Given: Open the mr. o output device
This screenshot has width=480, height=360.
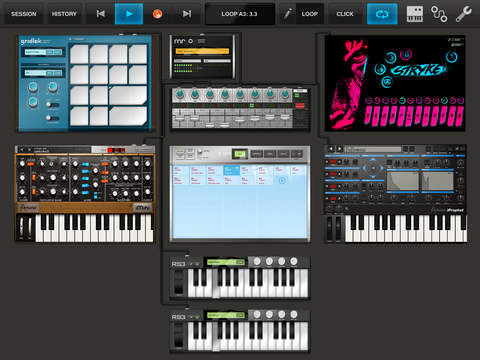Looking at the screenshot, I should [x=202, y=56].
